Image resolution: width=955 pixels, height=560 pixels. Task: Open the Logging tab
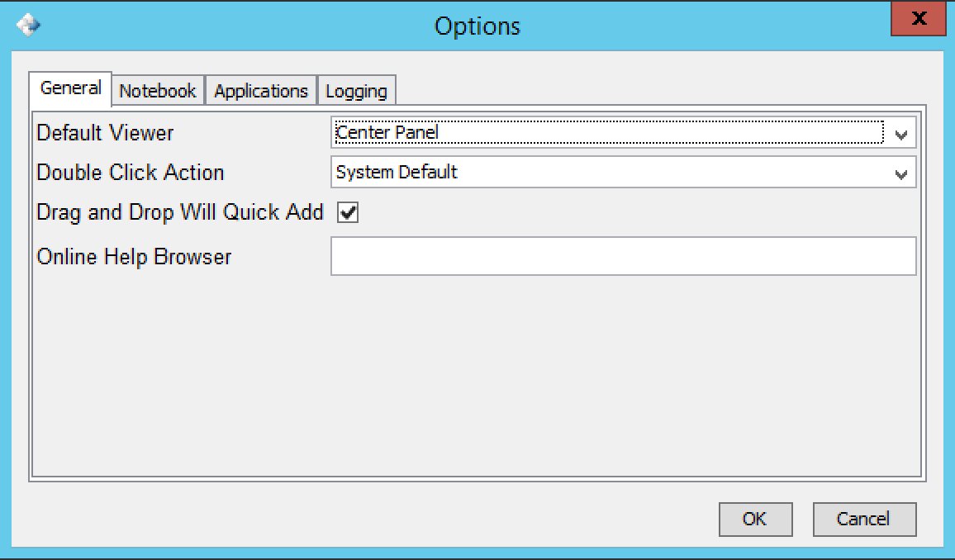click(356, 91)
